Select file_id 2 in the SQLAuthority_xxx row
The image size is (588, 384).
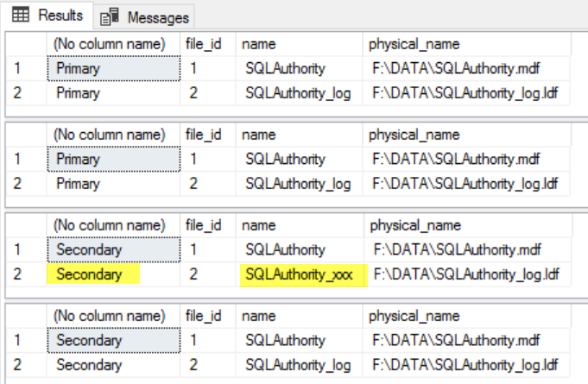(x=208, y=274)
